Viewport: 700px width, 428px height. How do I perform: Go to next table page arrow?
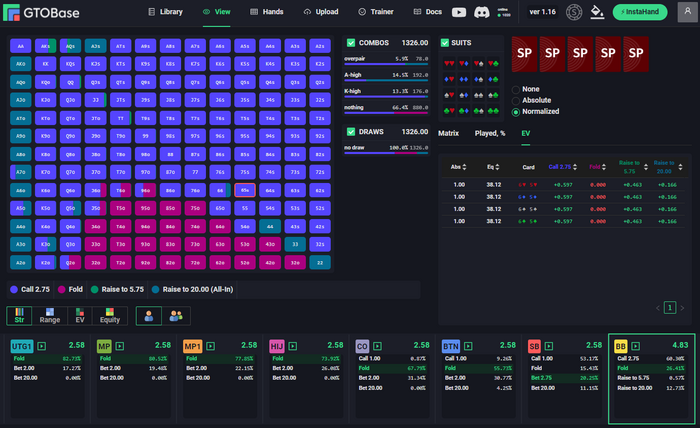click(682, 308)
